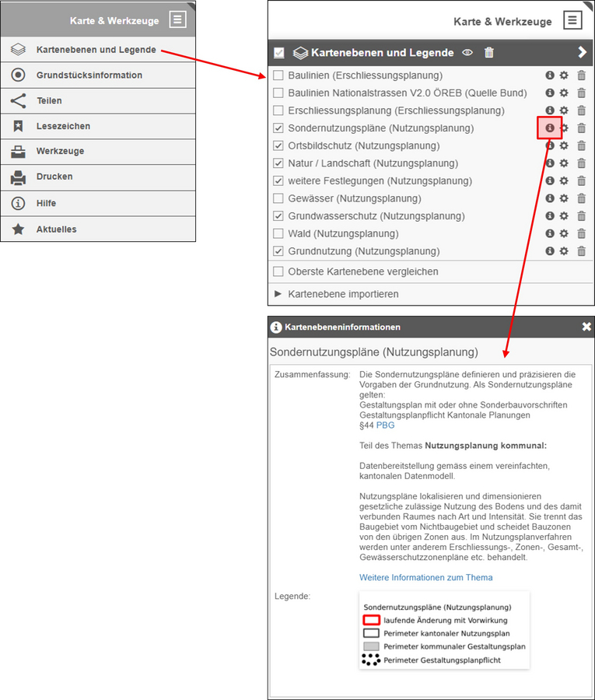Follow Weitere Informationen zum Thema link
Screen dimensions: 595x700
[x=425, y=578]
